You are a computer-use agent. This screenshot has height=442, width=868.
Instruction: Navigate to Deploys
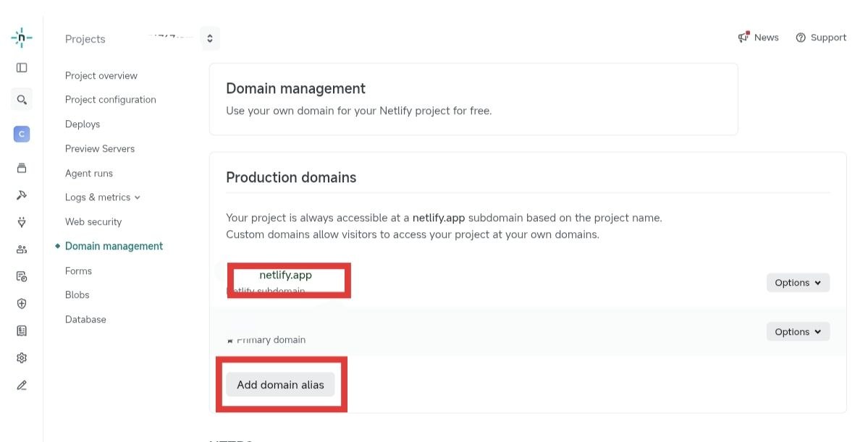[83, 124]
